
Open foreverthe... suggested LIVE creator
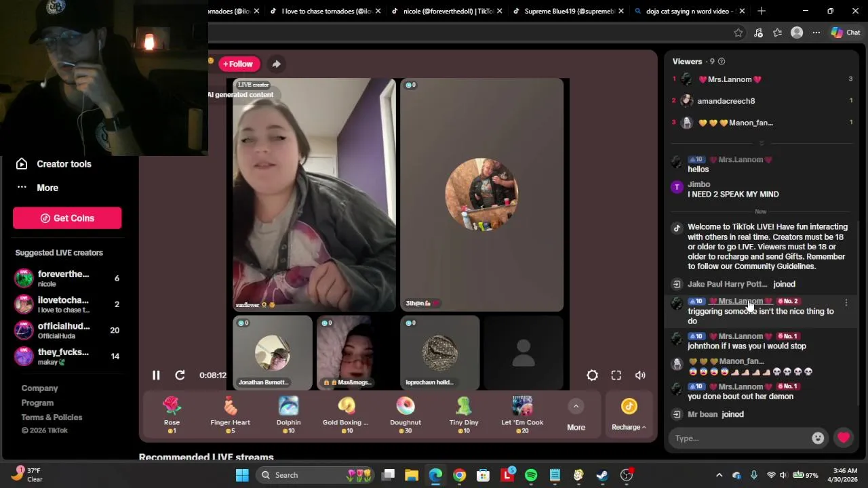coord(67,279)
